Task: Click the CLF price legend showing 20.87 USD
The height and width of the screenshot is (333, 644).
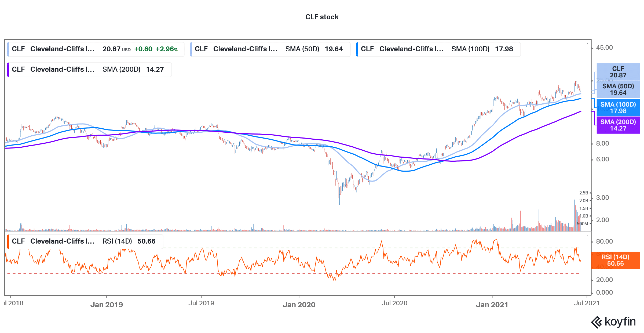Action: pyautogui.click(x=96, y=49)
